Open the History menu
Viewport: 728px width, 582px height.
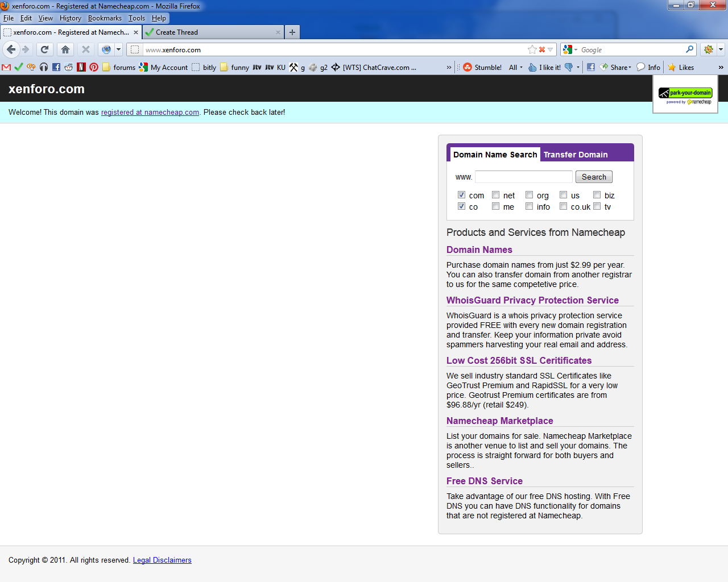click(x=71, y=18)
